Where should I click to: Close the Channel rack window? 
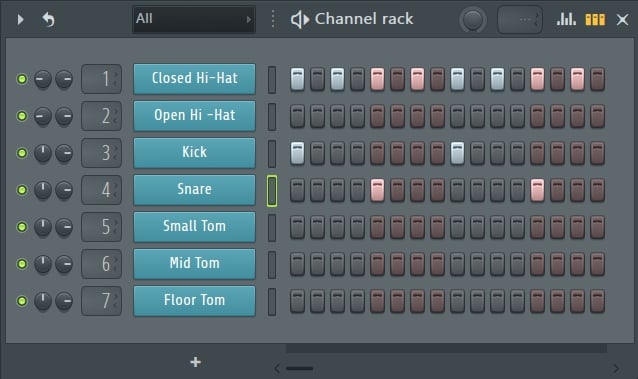coord(622,19)
